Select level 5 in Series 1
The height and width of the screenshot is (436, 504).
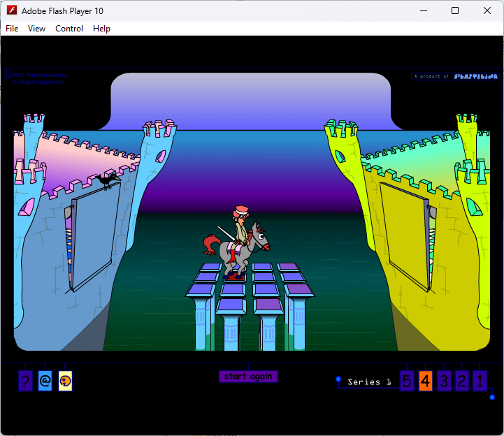pyautogui.click(x=407, y=381)
